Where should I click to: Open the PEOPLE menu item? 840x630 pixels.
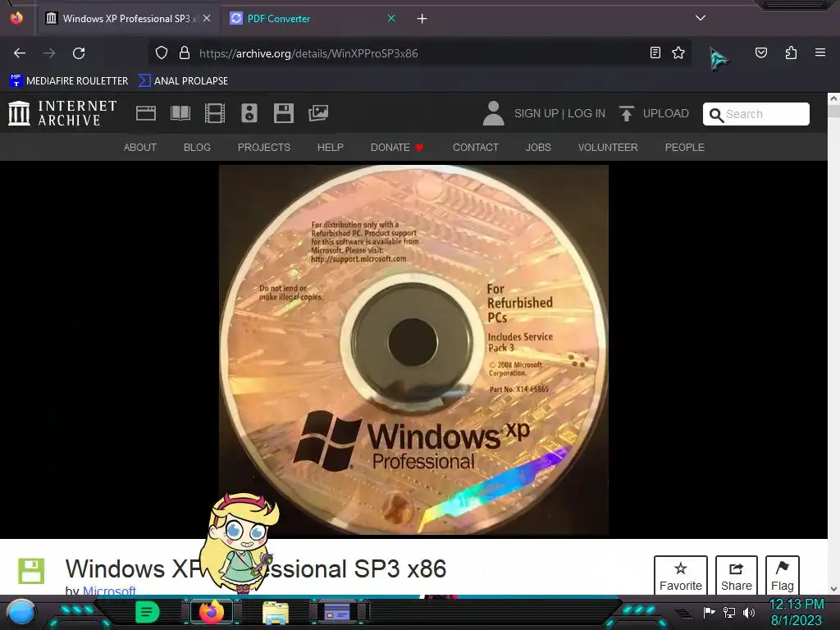pos(685,148)
